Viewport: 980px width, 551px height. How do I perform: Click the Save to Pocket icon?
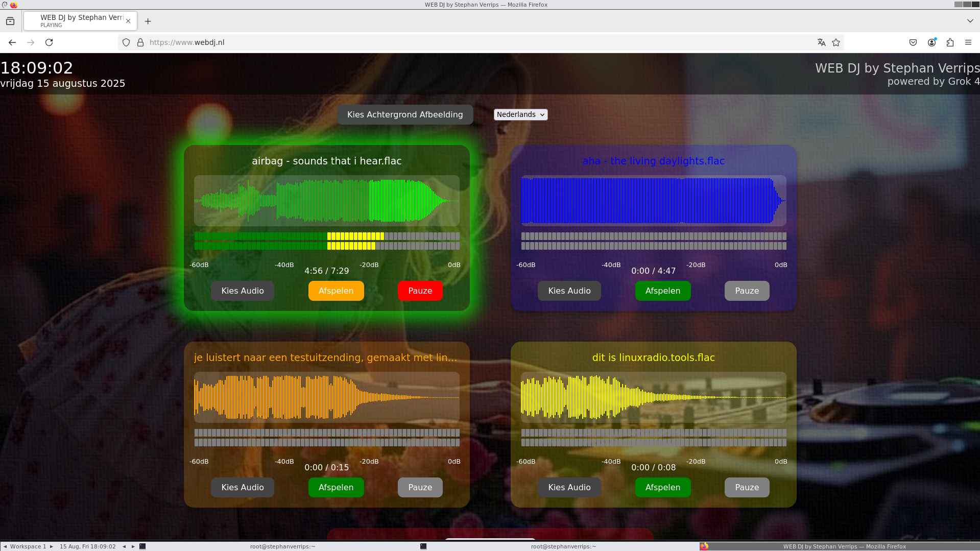913,42
